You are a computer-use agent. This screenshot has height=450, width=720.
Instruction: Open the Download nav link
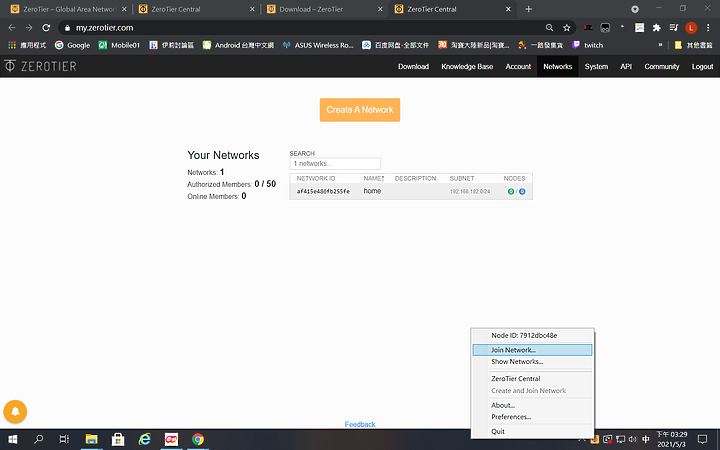pos(413,67)
